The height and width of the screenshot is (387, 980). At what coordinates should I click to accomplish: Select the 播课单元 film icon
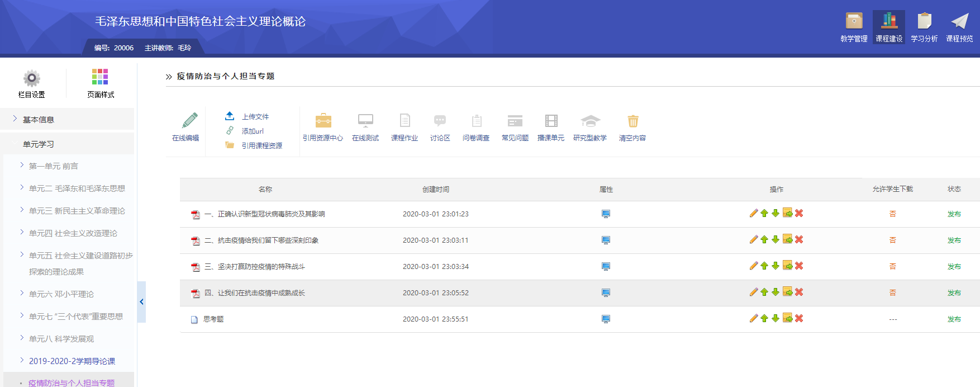pos(551,121)
